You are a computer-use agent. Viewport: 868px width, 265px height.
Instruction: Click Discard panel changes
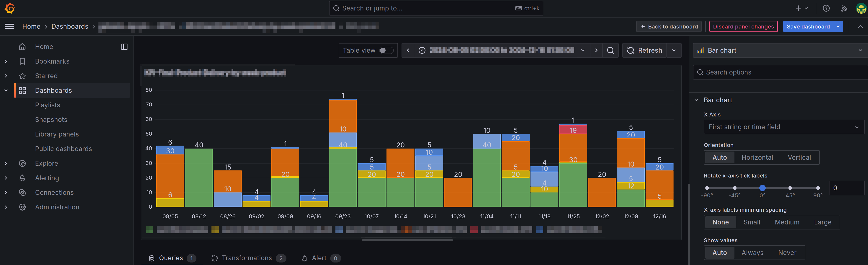tap(743, 26)
